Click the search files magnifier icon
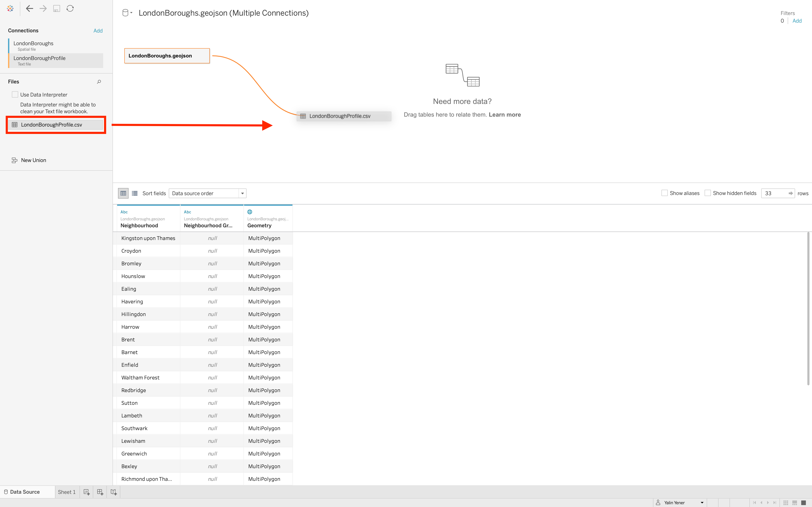The width and height of the screenshot is (812, 507). pyautogui.click(x=99, y=82)
